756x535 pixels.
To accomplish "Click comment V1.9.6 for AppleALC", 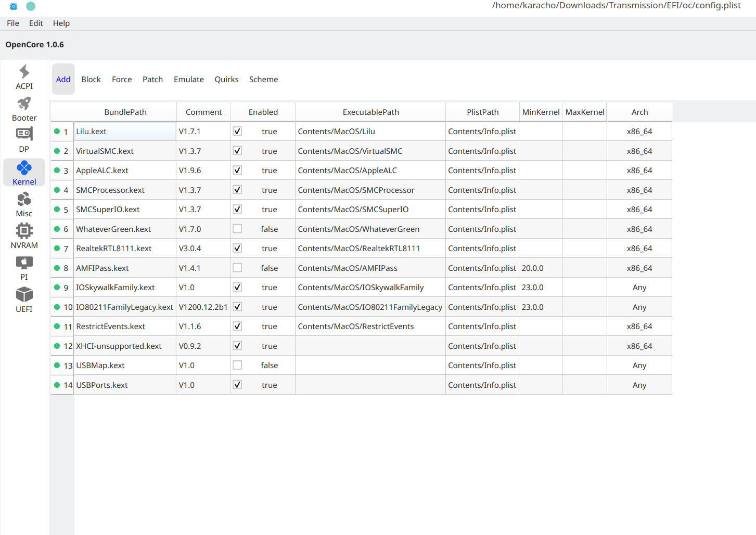I will [203, 171].
